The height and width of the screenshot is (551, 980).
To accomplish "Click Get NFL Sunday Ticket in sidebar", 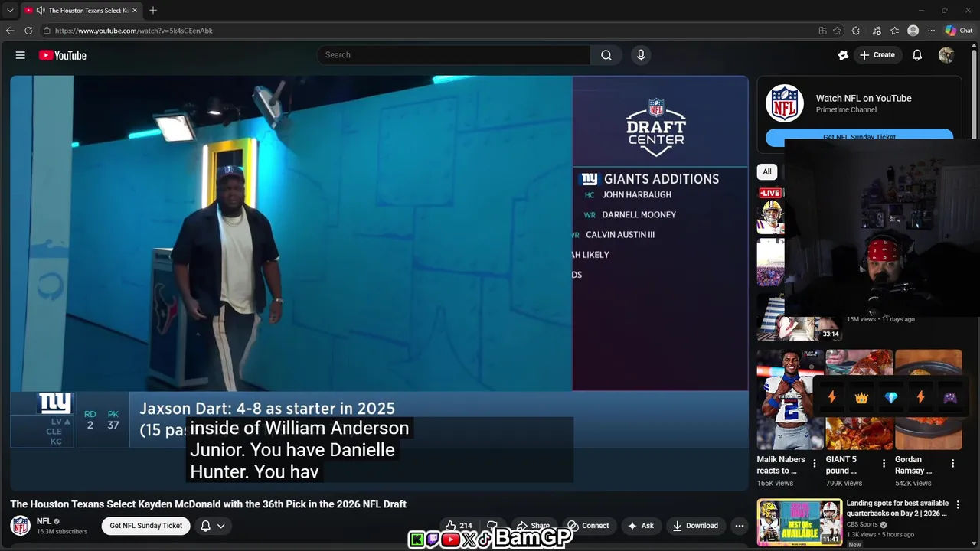I will click(859, 137).
